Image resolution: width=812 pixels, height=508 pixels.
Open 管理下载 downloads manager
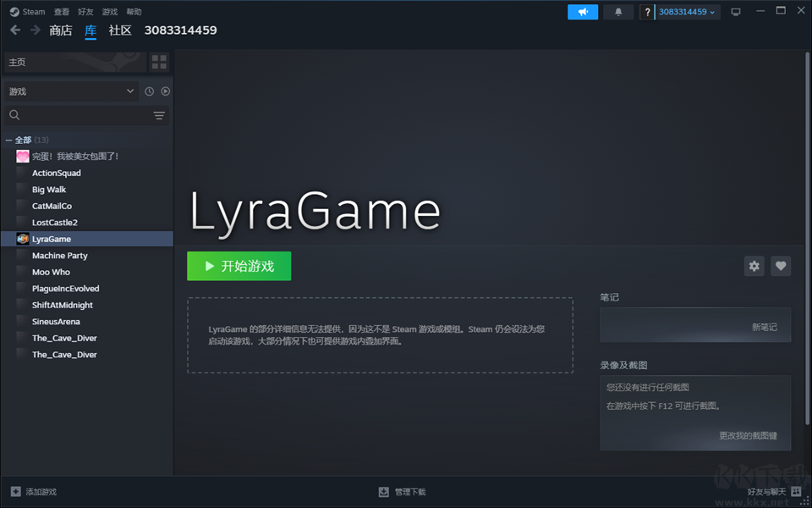[403, 492]
